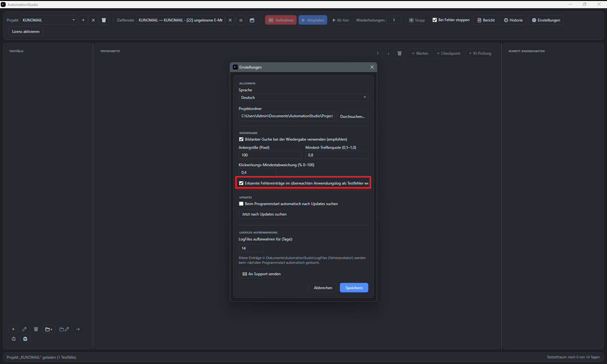Move the test step up with the arrow
This screenshot has width=607, height=364.
(x=377, y=53)
